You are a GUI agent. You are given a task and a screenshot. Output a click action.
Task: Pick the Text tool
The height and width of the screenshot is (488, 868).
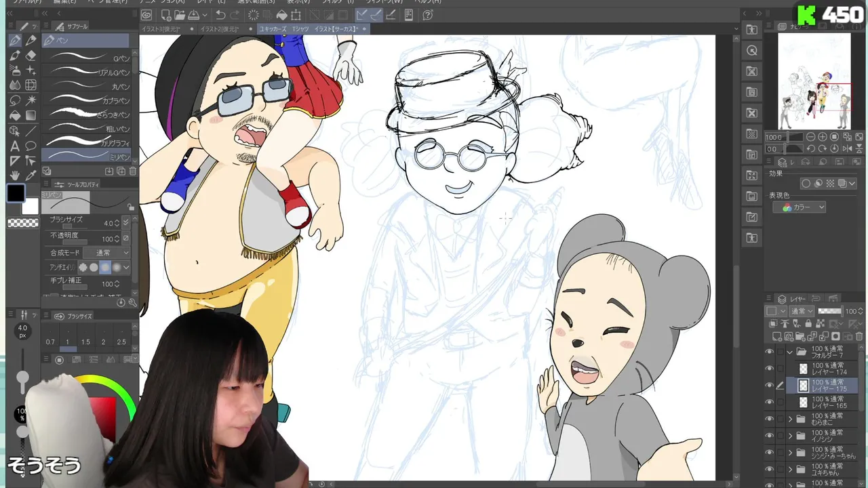point(15,145)
